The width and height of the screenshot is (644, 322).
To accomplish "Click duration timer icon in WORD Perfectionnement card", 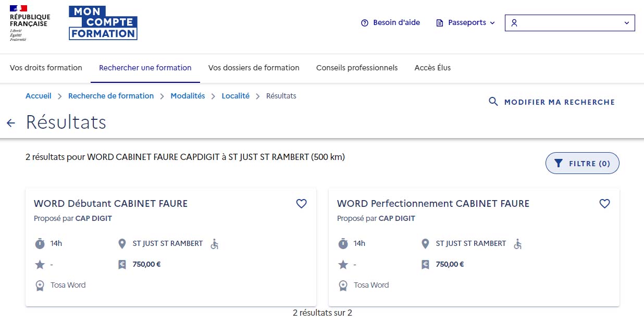I will [x=343, y=243].
